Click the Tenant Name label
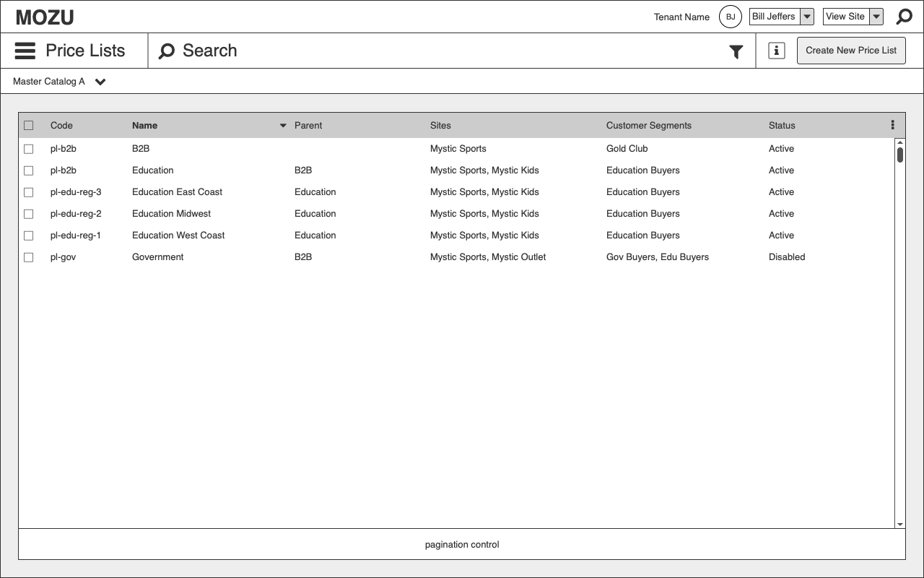 681,17
